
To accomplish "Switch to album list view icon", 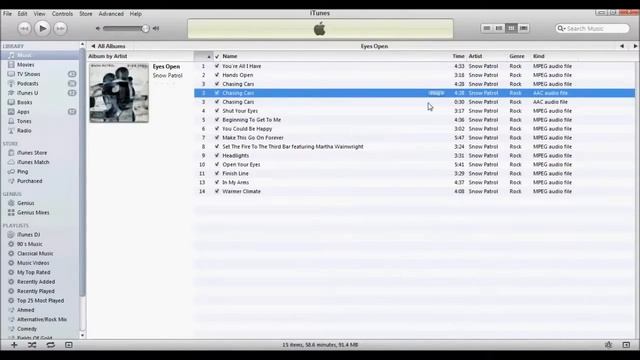I will (x=499, y=28).
